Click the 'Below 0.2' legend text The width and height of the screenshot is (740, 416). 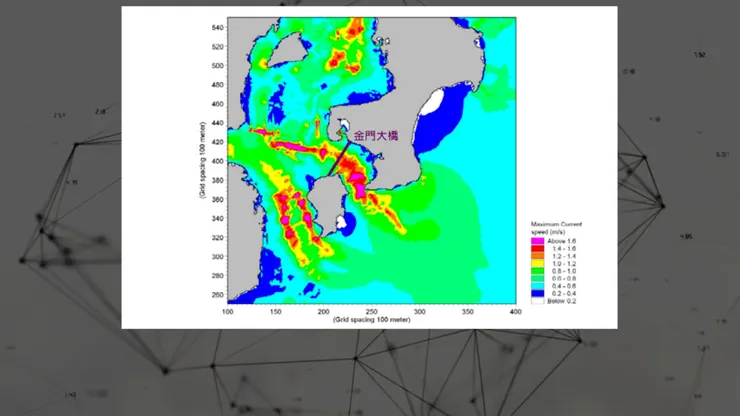562,301
